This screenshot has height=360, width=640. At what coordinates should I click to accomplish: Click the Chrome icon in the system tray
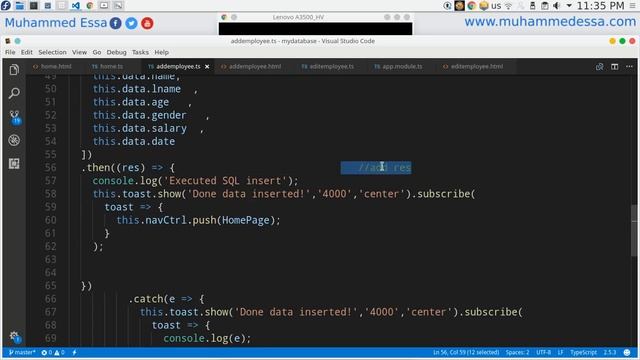(471, 5)
